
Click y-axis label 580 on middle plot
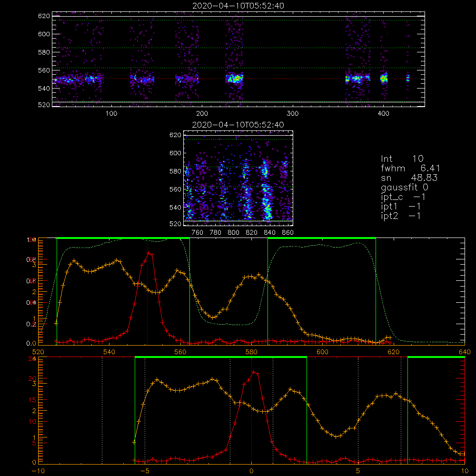click(176, 171)
